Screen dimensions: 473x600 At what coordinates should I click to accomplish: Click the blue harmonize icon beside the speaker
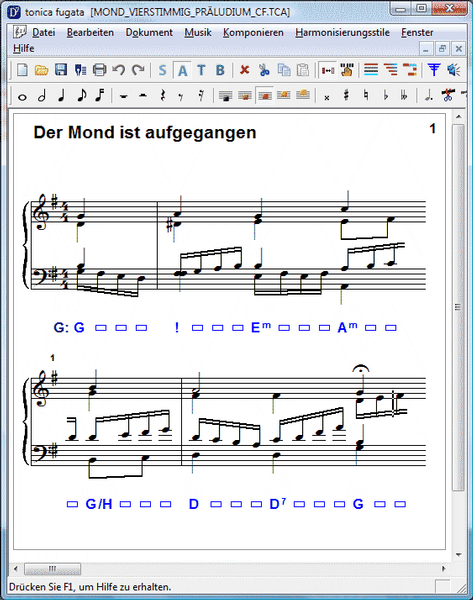pos(434,70)
